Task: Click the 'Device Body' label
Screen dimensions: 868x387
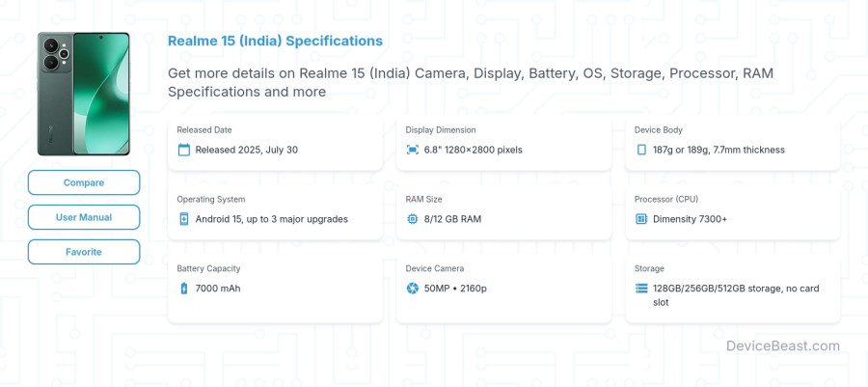Action: [x=658, y=130]
